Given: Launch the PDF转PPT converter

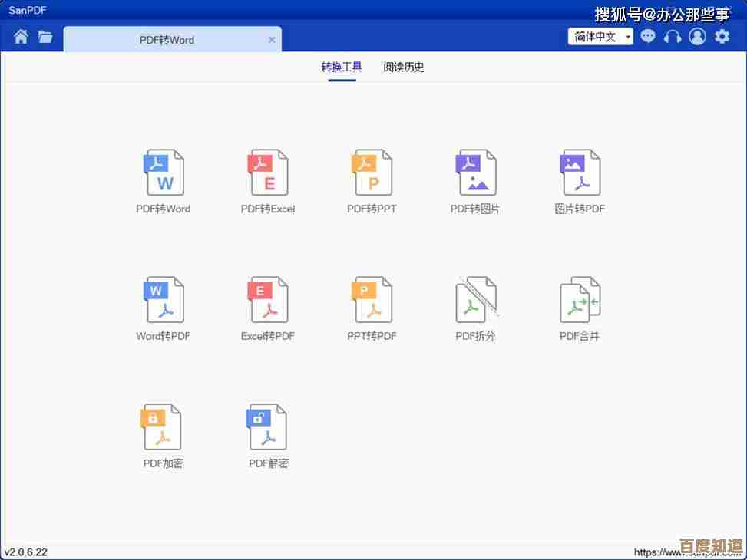Looking at the screenshot, I should [x=372, y=173].
